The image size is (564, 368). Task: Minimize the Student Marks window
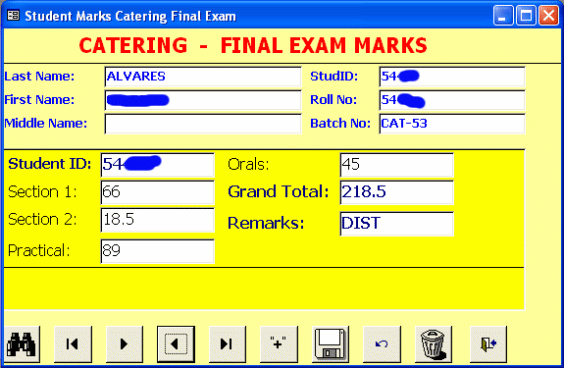tap(503, 16)
